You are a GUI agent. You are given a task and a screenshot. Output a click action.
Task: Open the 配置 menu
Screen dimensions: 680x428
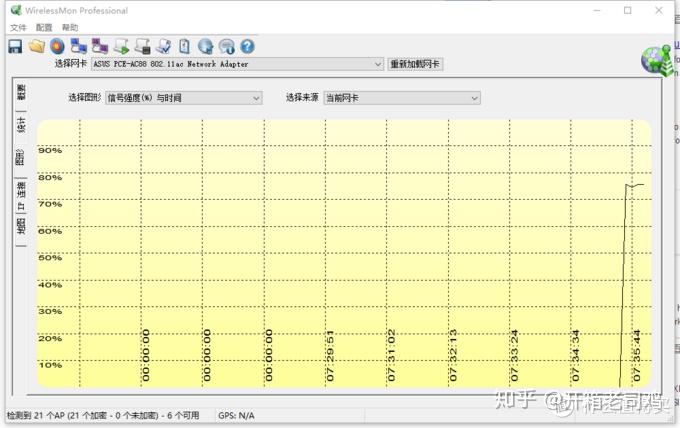coord(44,28)
